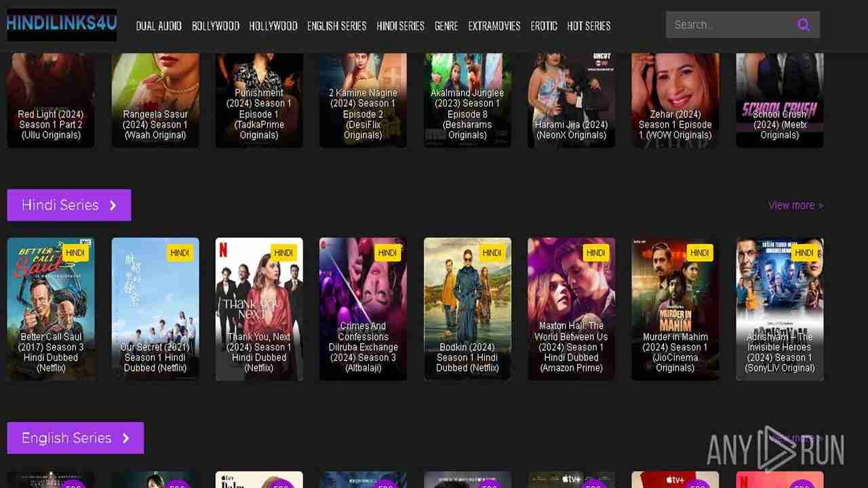Open 2 Kamine Nagine Episode 2 card
868x488 pixels.
click(x=363, y=100)
